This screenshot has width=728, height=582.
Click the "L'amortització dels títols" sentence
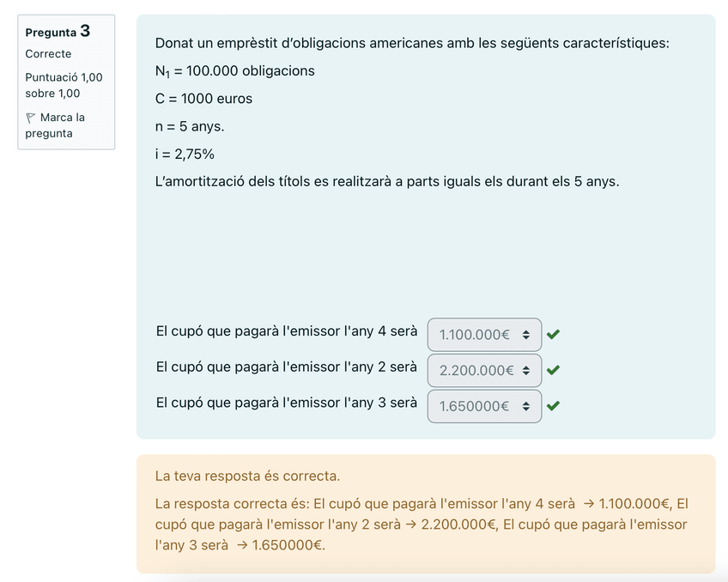[386, 182]
